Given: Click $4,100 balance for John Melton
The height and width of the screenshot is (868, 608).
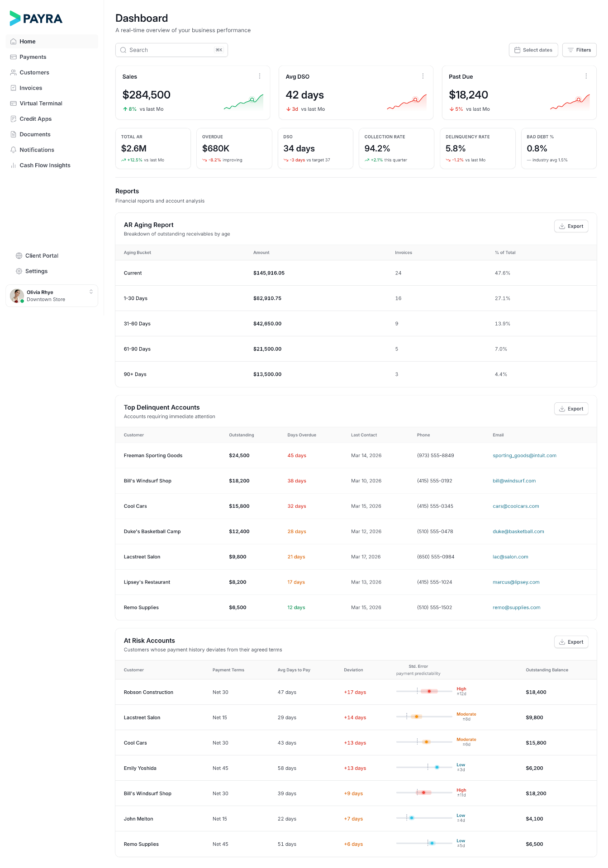Looking at the screenshot, I should coord(535,819).
